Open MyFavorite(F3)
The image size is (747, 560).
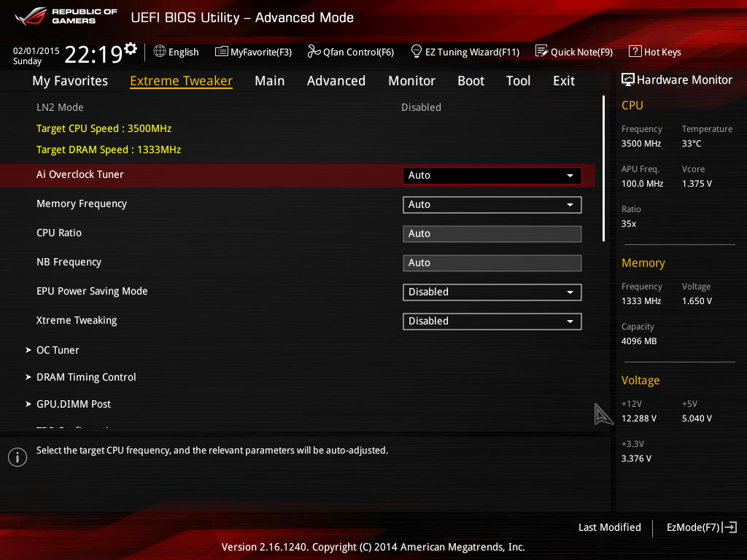tap(253, 52)
